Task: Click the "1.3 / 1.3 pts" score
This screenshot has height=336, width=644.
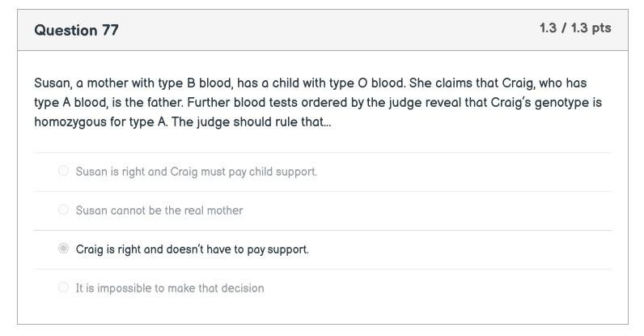Action: [575, 28]
